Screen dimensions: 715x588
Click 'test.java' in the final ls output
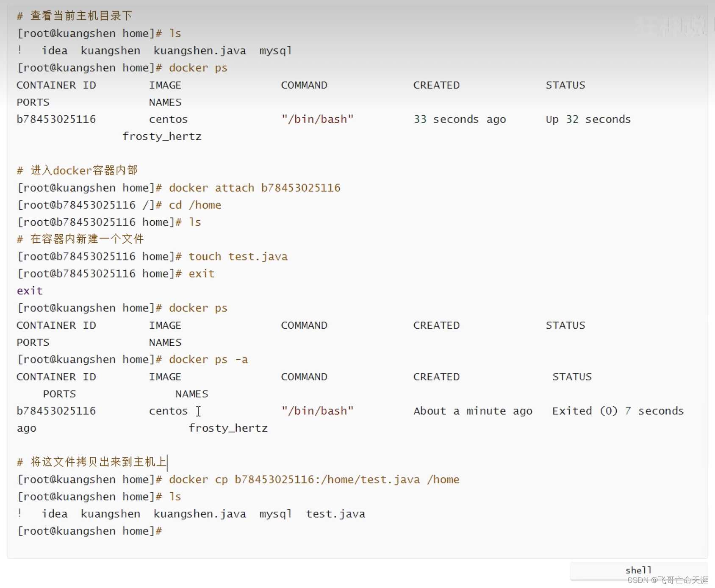coord(335,514)
